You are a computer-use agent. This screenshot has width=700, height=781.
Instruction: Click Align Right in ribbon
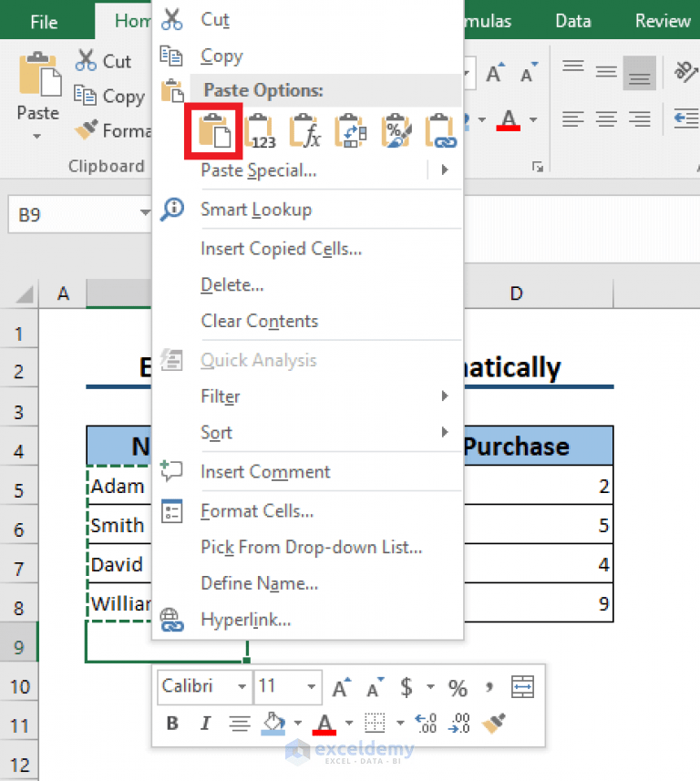(640, 119)
